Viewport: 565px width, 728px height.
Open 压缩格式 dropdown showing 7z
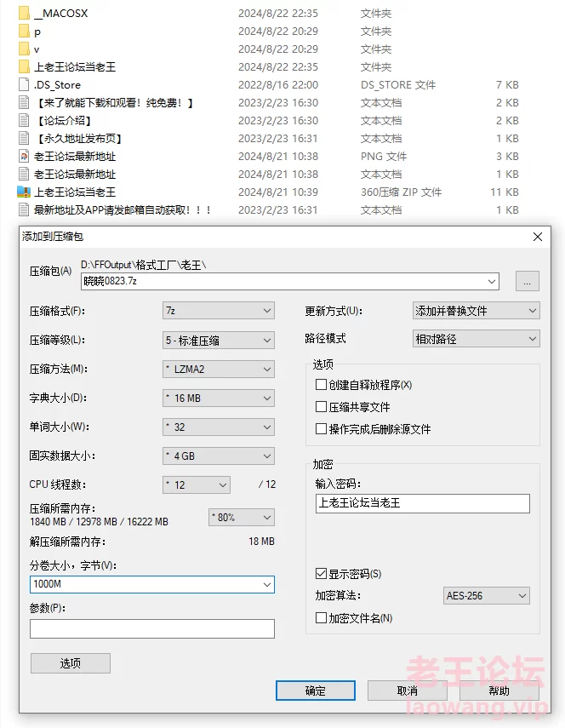tap(219, 311)
